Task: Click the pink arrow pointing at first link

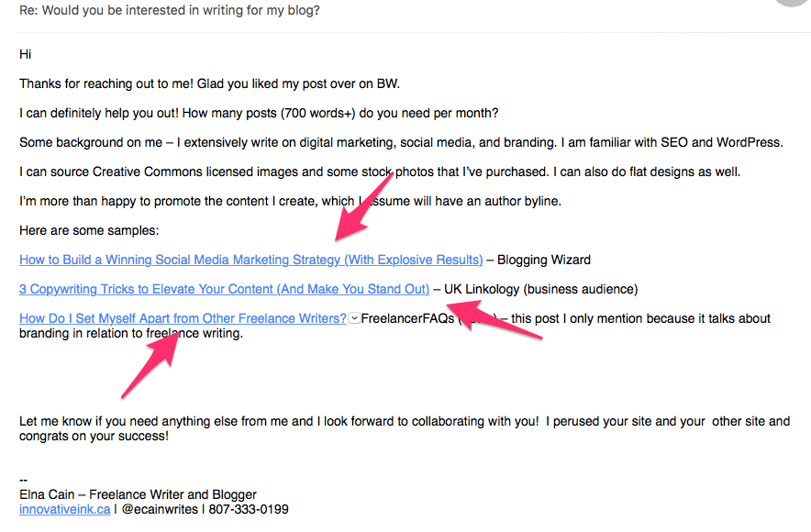Action: tap(363, 206)
